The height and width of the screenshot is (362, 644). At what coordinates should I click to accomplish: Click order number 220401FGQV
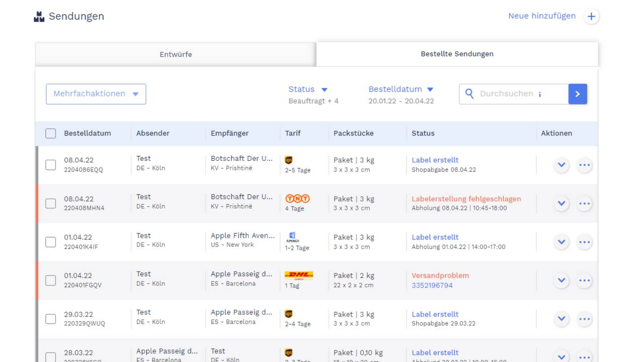click(x=83, y=285)
